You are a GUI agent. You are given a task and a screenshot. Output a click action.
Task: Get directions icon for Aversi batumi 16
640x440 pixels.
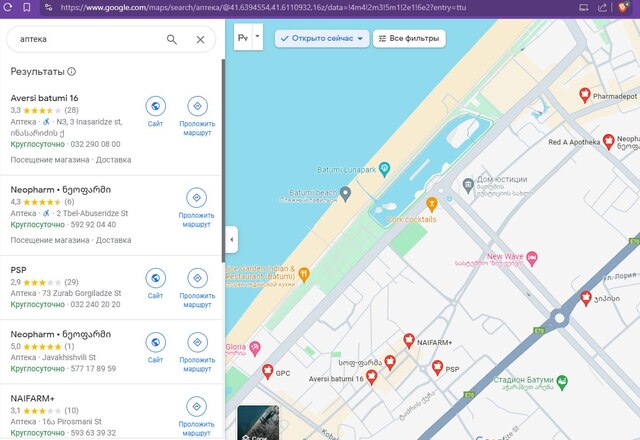click(198, 106)
